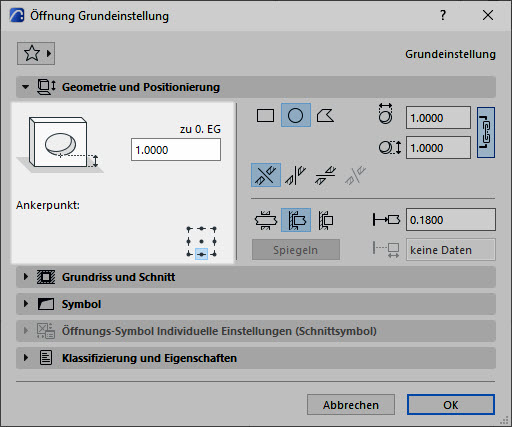512x427 pixels.
Task: Collapse Geometrie und Positionierung panel
Action: pyautogui.click(x=25, y=87)
